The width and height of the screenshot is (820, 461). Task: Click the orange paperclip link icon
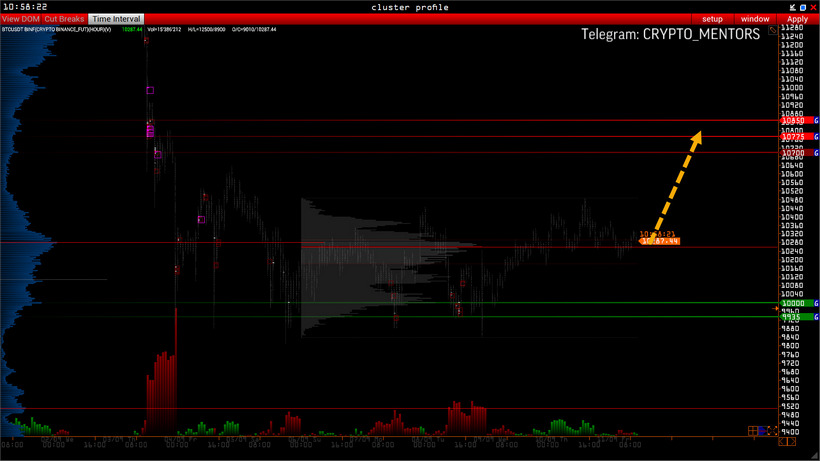(772, 30)
